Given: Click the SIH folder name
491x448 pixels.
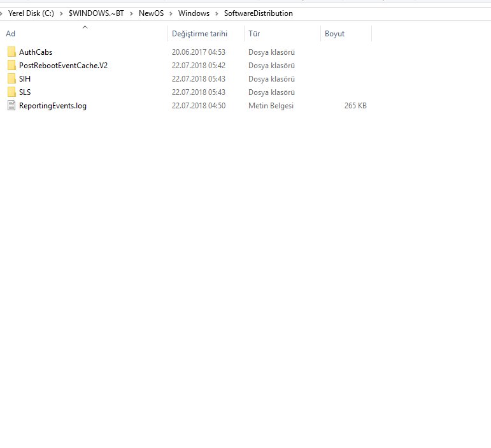Looking at the screenshot, I should pos(25,78).
